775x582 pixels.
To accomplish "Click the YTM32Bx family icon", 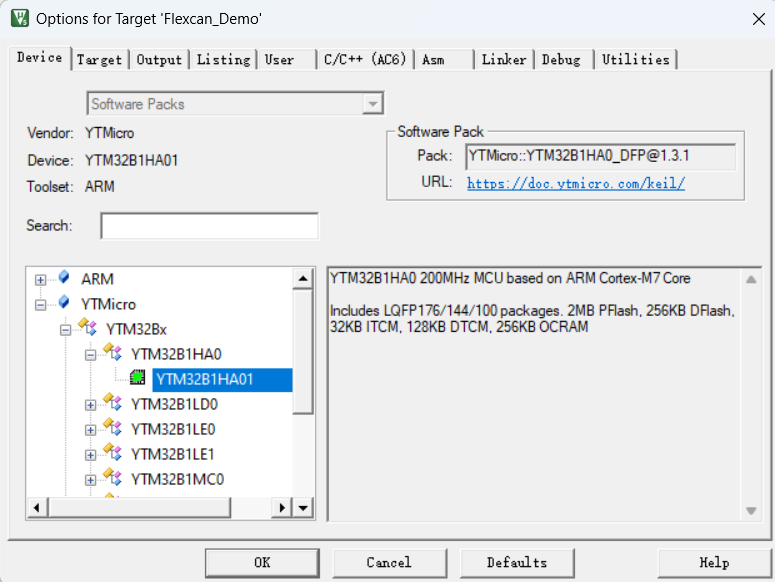I will tap(87, 327).
